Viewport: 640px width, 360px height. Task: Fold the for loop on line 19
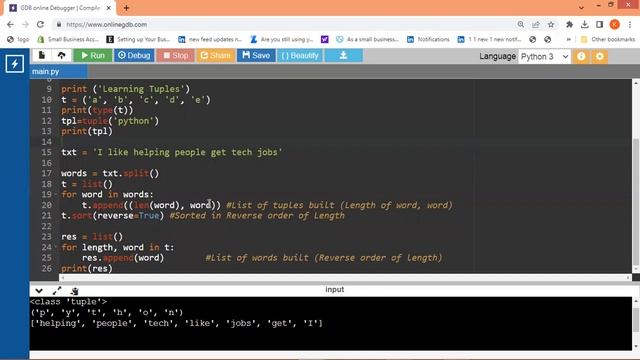(x=56, y=194)
